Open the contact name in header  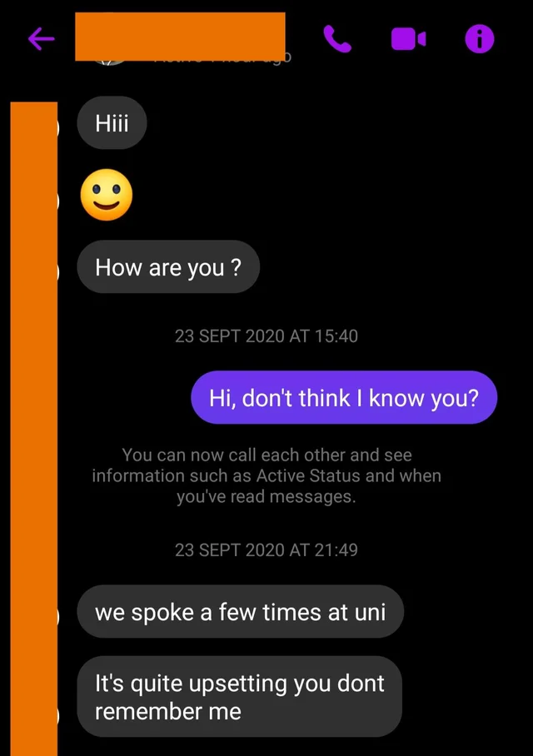[180, 37]
